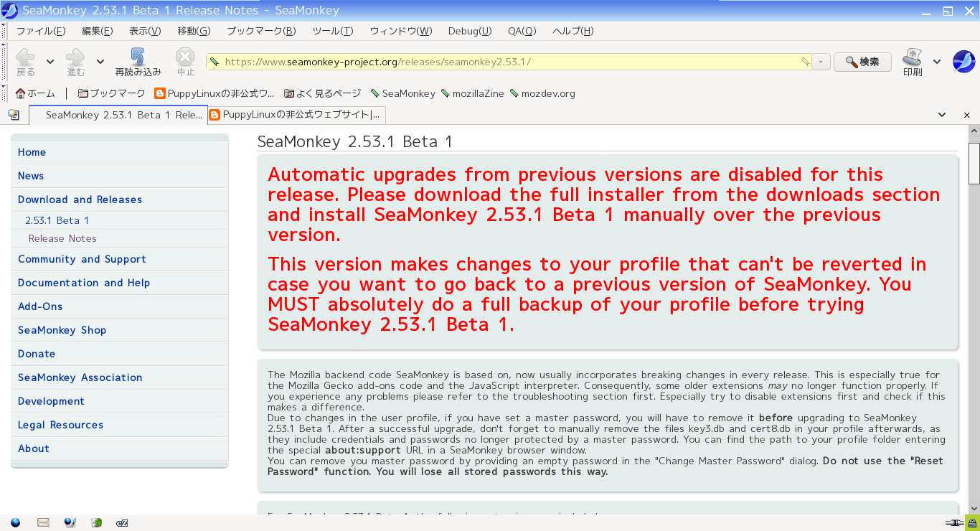Open the Legal Resources link
Image resolution: width=980 pixels, height=531 pixels.
click(x=60, y=425)
